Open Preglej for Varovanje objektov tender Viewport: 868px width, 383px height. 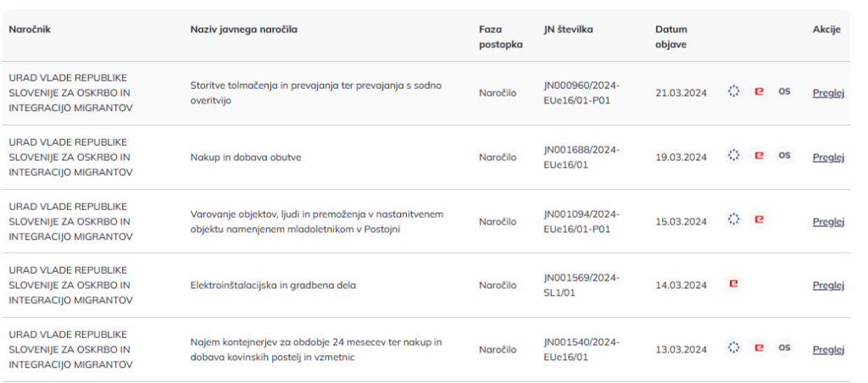pyautogui.click(x=828, y=221)
